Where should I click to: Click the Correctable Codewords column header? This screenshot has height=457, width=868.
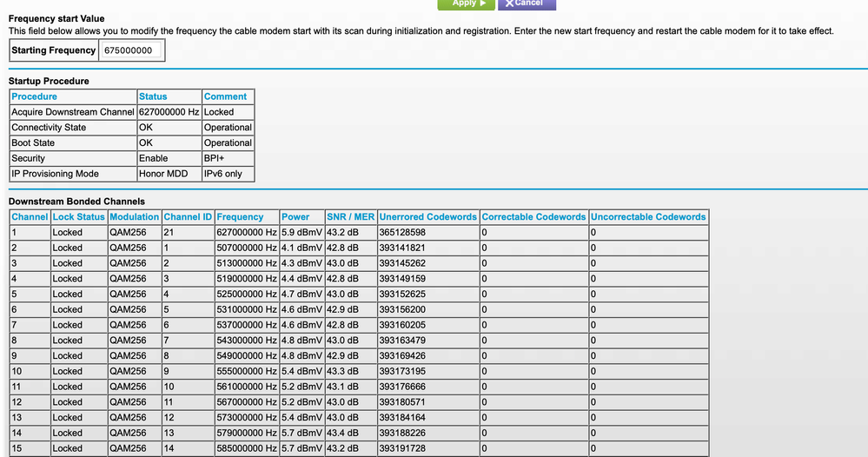pos(533,217)
